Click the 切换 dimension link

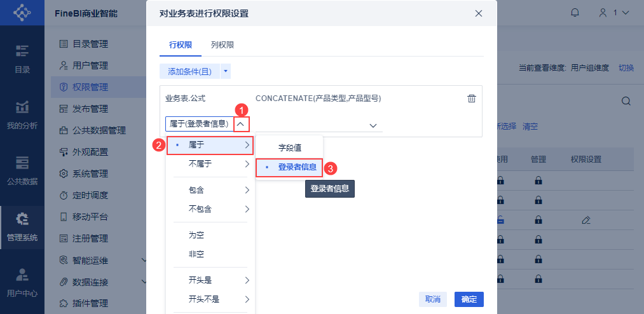click(626, 67)
